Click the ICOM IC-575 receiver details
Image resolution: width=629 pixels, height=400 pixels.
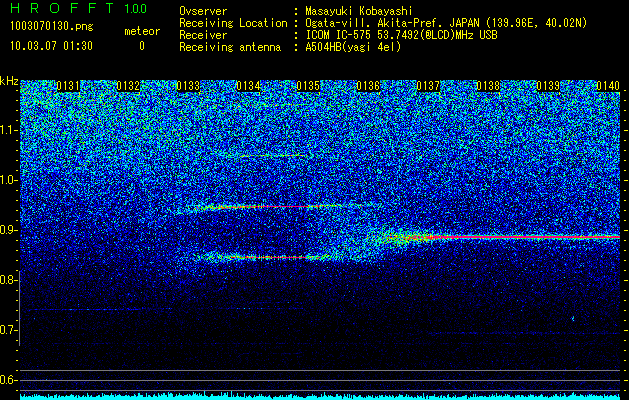[401, 35]
